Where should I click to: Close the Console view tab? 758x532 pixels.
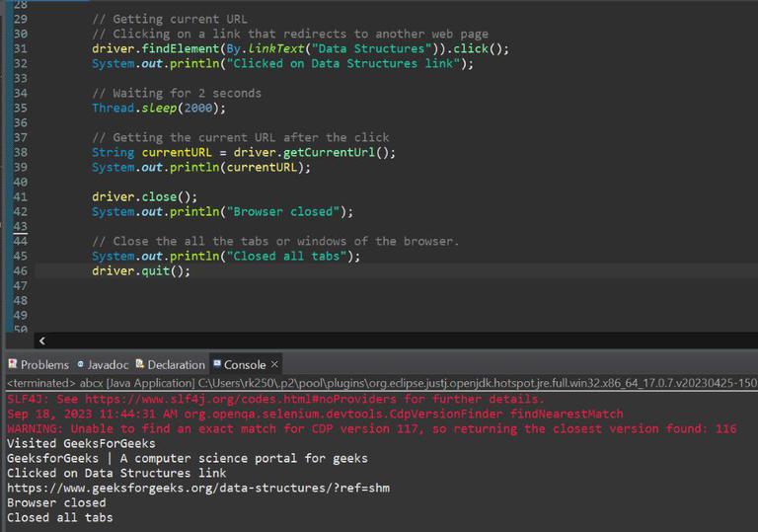pos(274,363)
